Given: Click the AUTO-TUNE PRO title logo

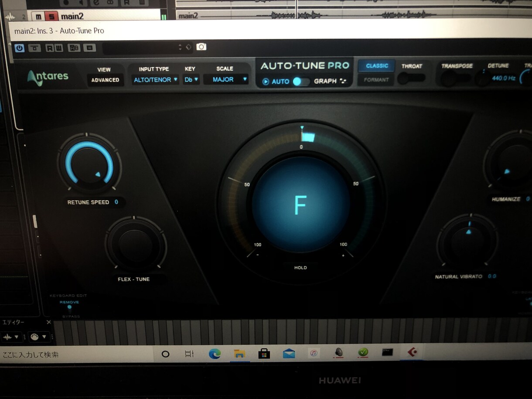Looking at the screenshot, I should (305, 66).
